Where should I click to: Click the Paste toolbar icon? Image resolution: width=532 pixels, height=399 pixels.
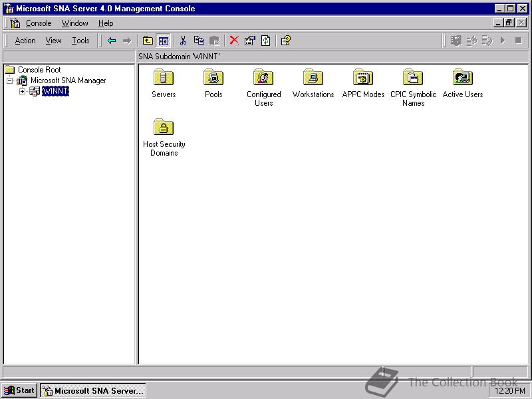(x=214, y=41)
